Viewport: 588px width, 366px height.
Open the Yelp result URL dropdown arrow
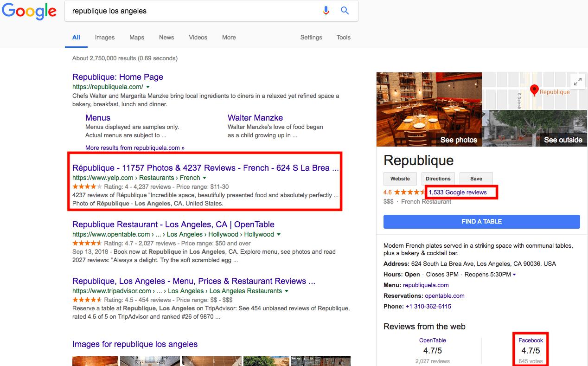205,178
